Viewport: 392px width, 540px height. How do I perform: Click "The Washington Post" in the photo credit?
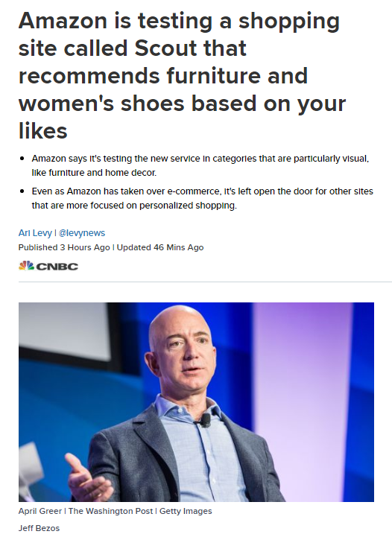coord(110,511)
